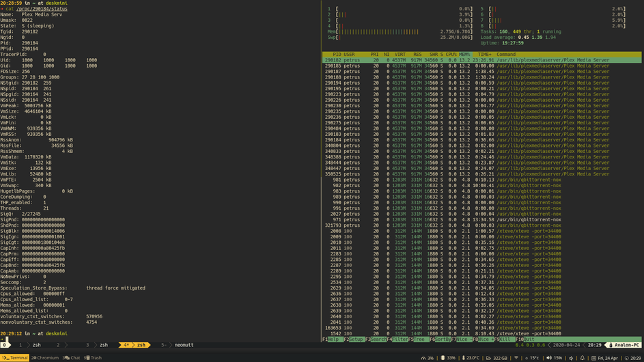Click F8 Nice + in htop footer
Viewport: 644px width, 362px height.
point(483,339)
